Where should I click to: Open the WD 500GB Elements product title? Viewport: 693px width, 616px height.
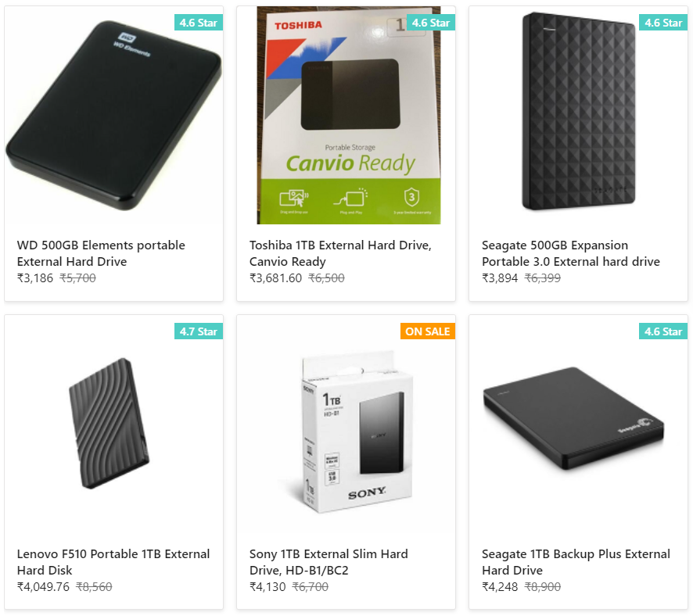coord(100,252)
